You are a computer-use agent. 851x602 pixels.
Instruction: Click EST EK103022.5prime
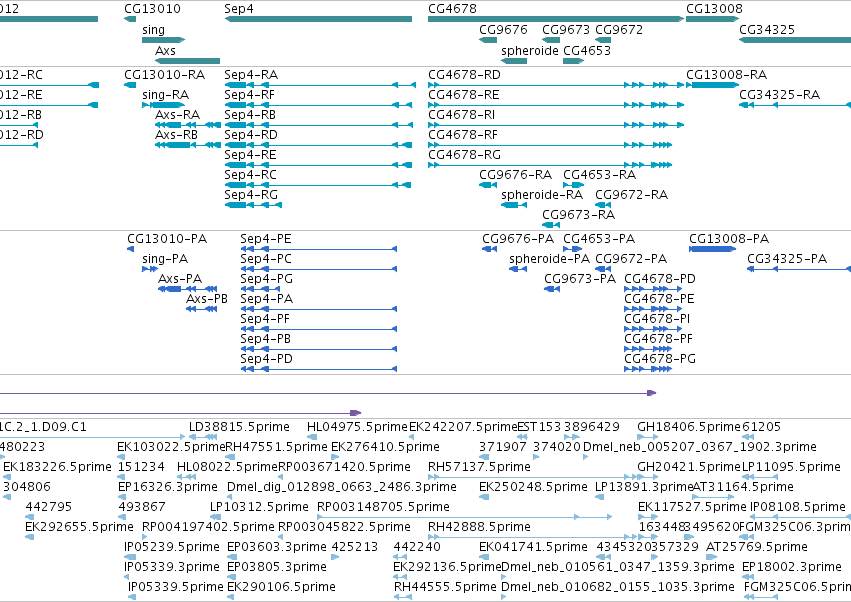[x=122, y=458]
